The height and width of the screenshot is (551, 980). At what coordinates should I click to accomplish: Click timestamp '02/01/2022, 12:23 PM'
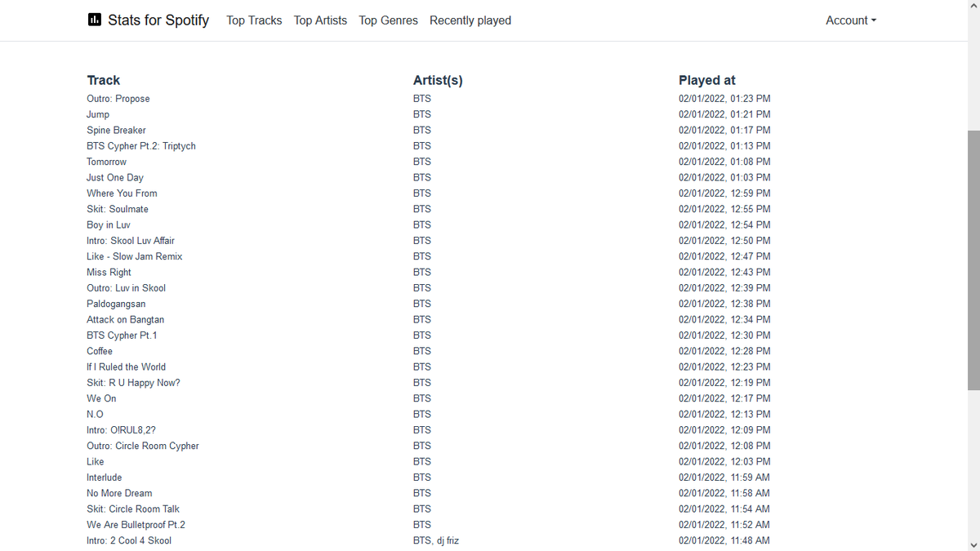(724, 367)
